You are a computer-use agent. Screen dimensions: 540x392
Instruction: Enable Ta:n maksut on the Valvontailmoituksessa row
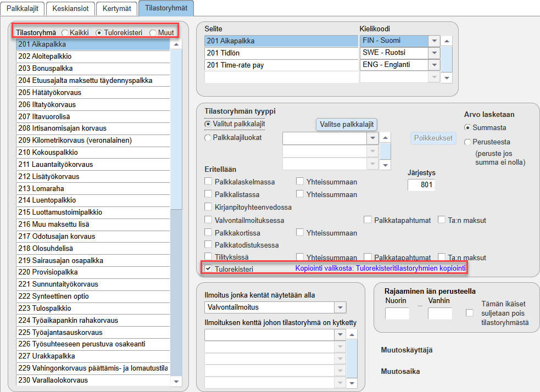(x=442, y=220)
